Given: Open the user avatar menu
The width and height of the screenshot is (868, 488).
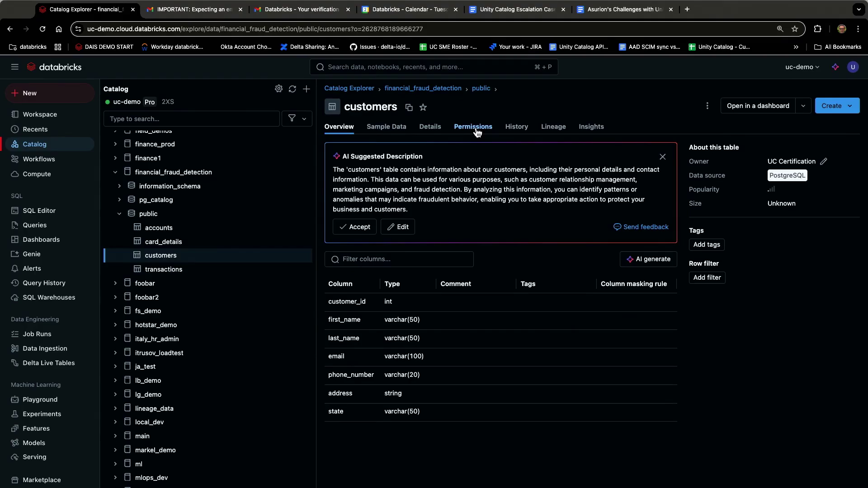Looking at the screenshot, I should 853,67.
